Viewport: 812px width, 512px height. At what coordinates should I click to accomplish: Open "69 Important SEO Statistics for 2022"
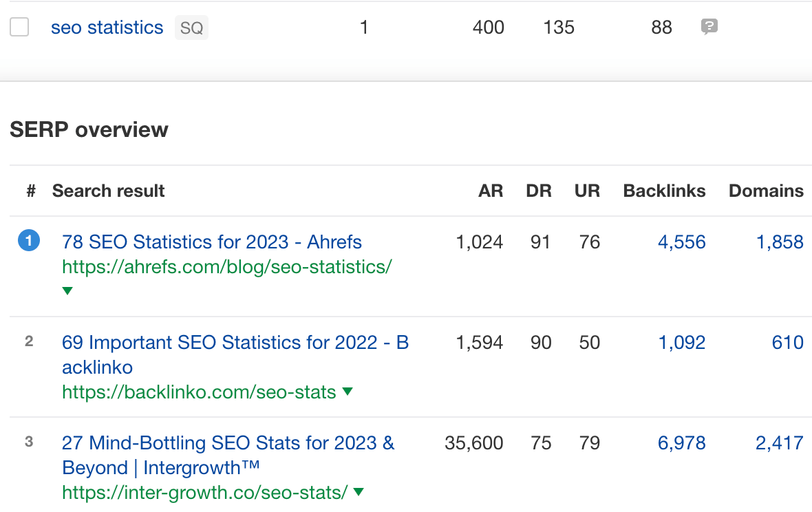point(235,342)
